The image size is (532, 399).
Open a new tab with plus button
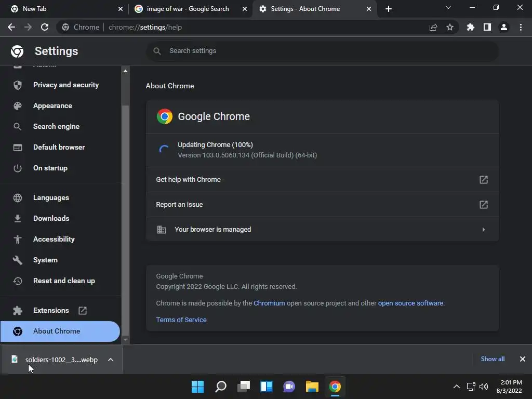pyautogui.click(x=389, y=9)
